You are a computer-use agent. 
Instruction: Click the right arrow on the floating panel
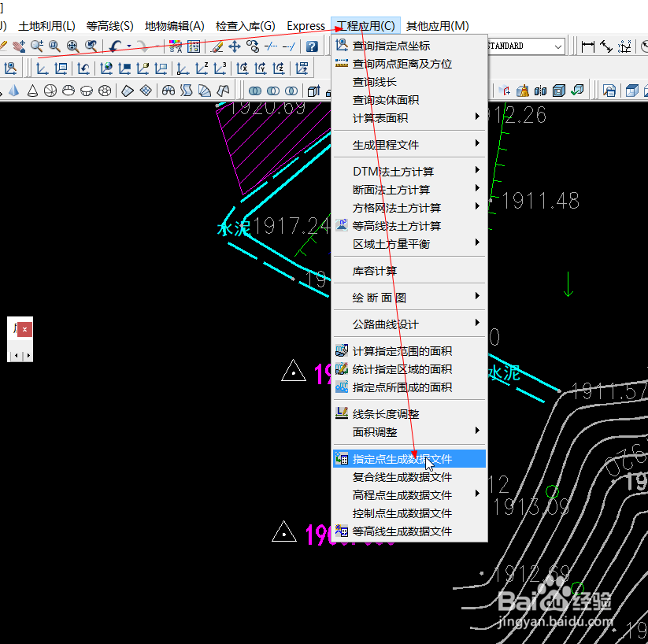tap(28, 356)
